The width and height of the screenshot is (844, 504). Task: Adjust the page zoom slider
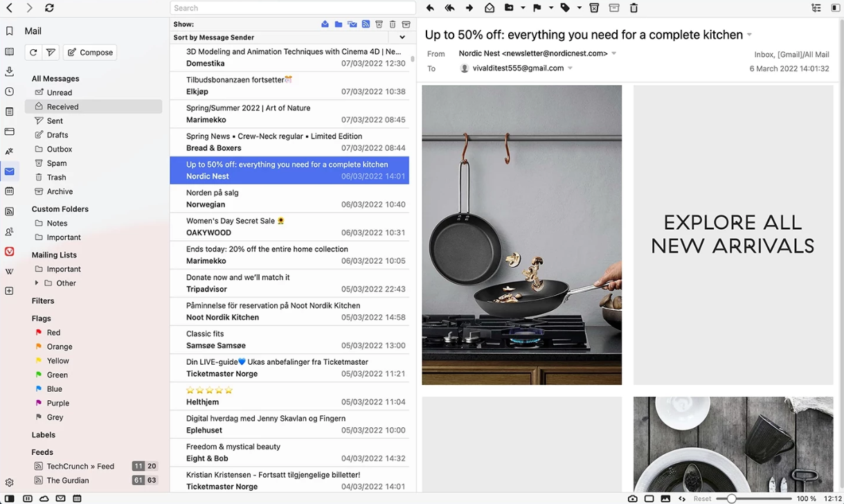coord(754,498)
